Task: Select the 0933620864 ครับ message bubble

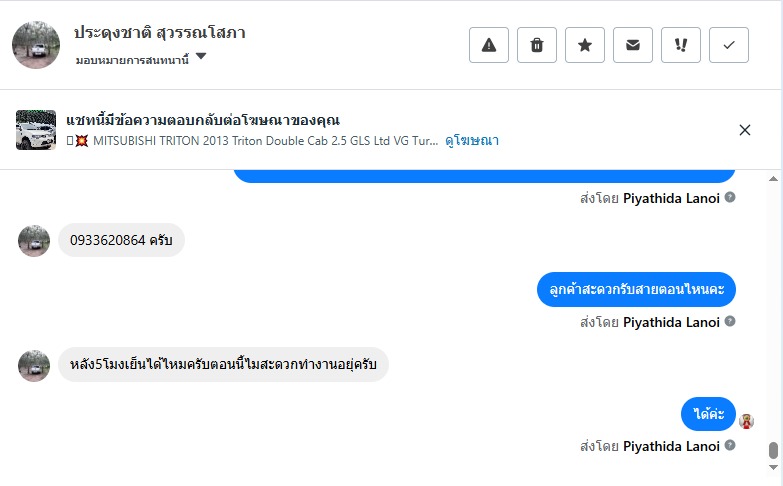Action: pos(121,240)
